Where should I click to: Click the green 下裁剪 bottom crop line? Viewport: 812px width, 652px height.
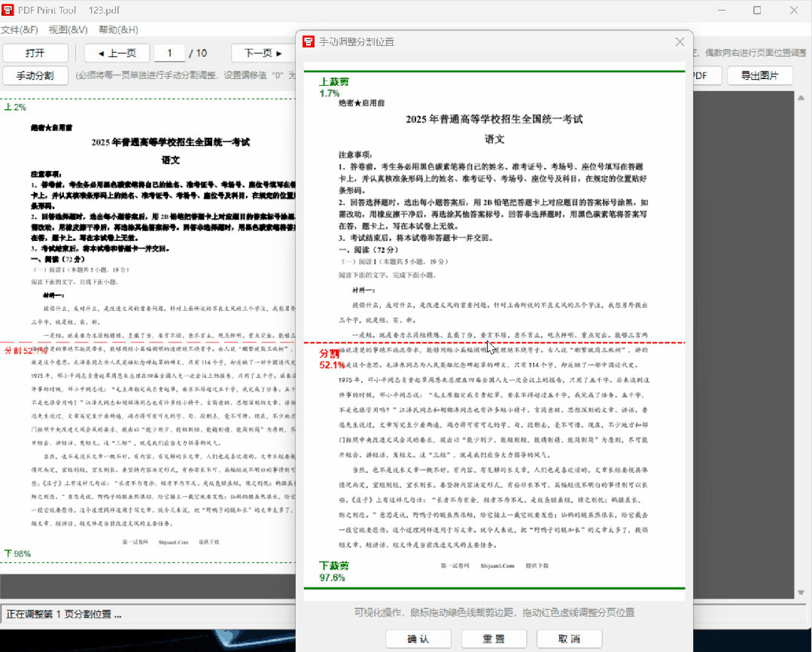(494, 588)
